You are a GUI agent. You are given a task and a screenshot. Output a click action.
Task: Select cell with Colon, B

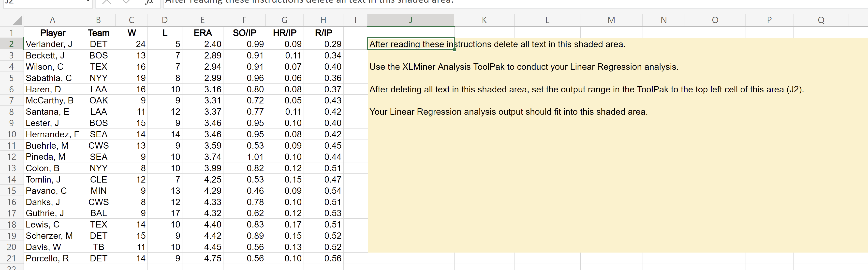click(x=53, y=168)
